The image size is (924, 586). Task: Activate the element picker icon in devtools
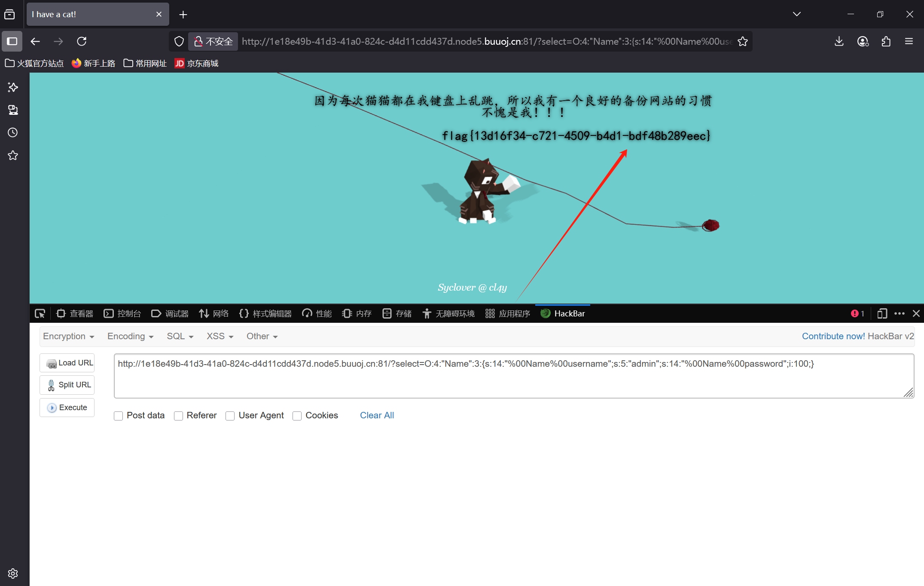pyautogui.click(x=40, y=313)
